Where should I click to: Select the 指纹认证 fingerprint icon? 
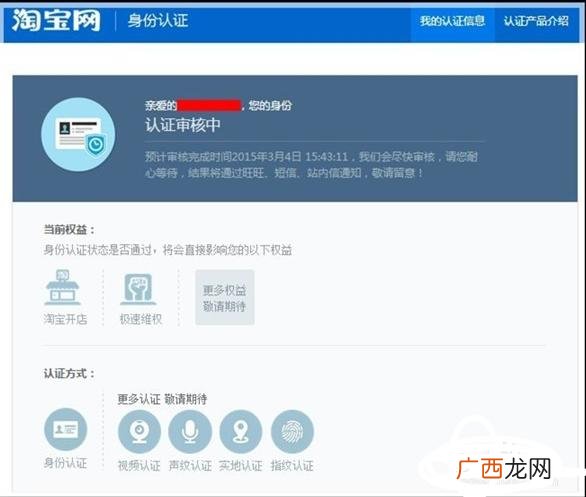[x=292, y=432]
